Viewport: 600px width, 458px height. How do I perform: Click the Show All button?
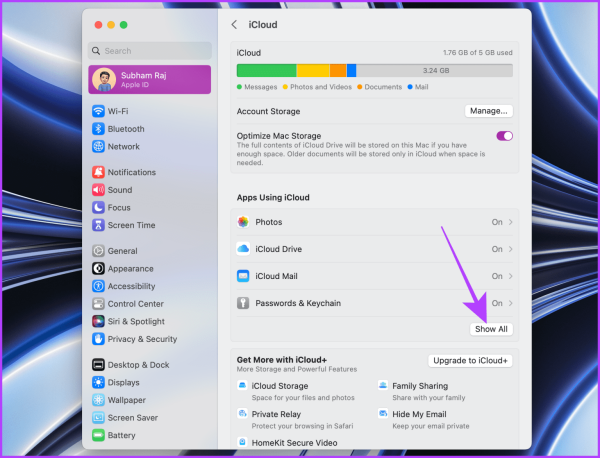coord(491,329)
